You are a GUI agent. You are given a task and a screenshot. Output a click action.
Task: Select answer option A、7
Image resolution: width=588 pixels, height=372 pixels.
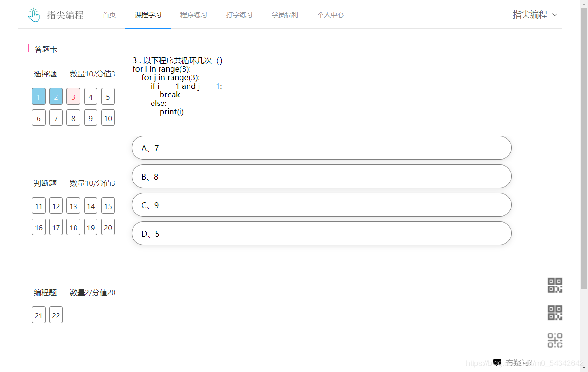(322, 148)
